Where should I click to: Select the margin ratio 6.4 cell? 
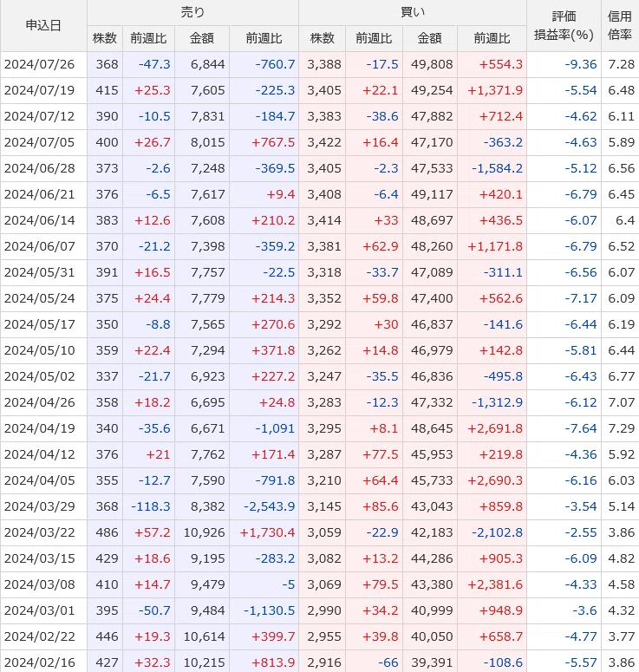(620, 221)
